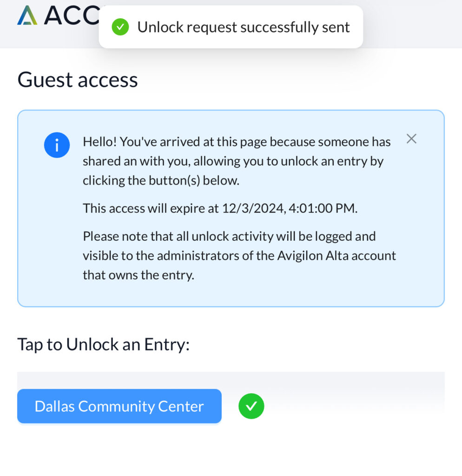462x476 pixels.
Task: Click the 4:01:00 PM expiry time
Action: coord(323,208)
